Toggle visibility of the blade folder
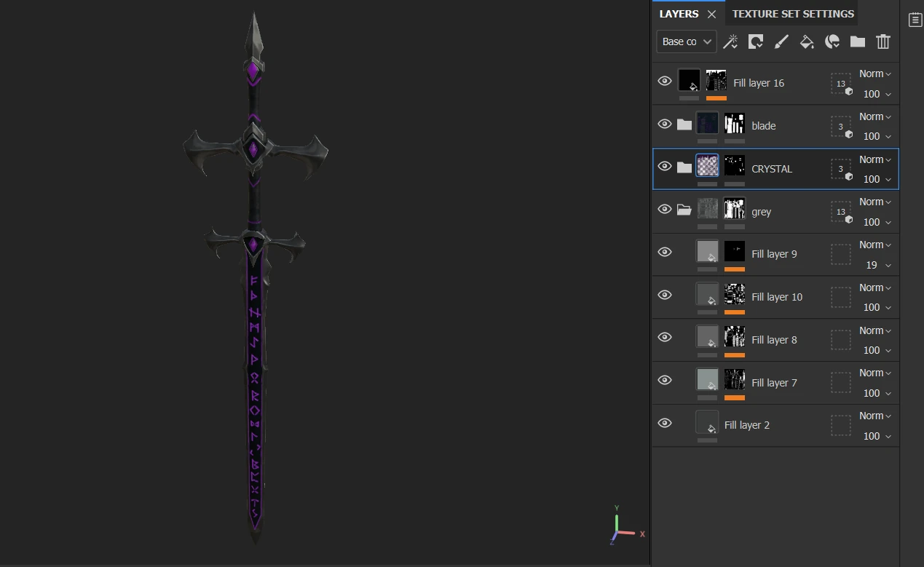Viewport: 924px width, 567px height. tap(664, 124)
